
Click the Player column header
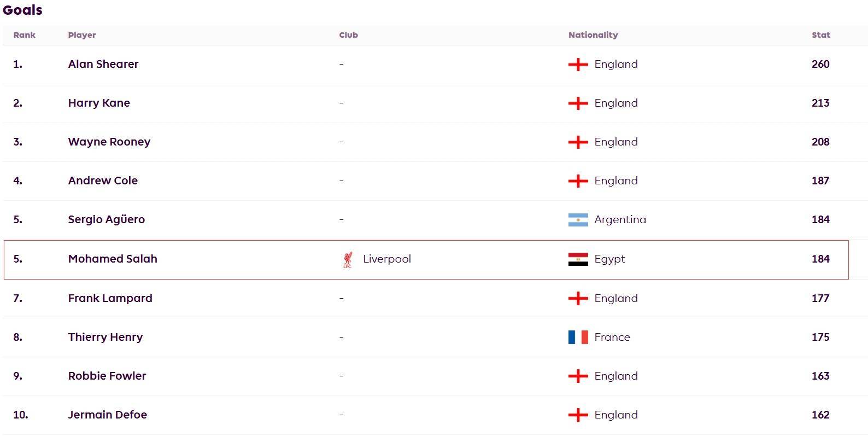pos(82,35)
